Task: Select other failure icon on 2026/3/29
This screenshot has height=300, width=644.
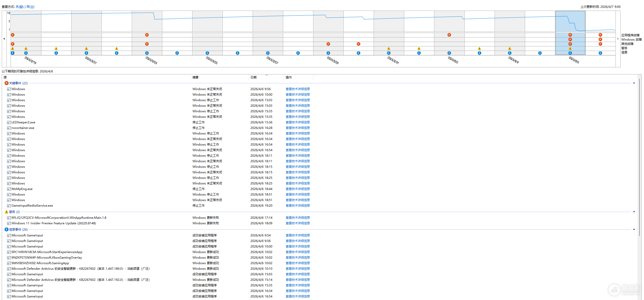Action: (x=328, y=44)
